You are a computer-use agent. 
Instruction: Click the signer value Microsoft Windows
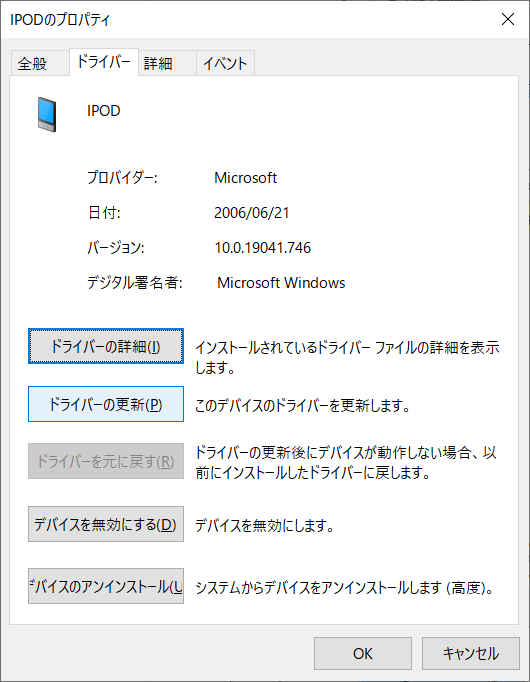(281, 283)
